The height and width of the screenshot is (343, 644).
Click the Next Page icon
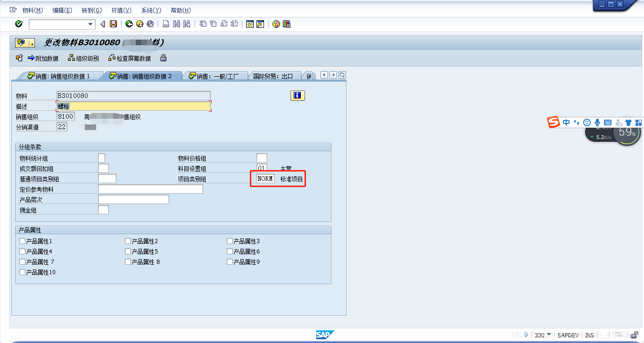[223, 24]
